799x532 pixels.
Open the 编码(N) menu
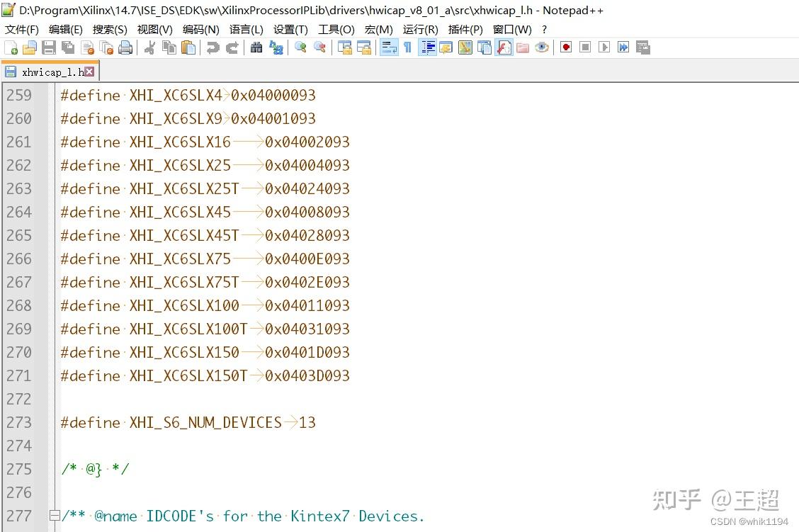pos(200,30)
